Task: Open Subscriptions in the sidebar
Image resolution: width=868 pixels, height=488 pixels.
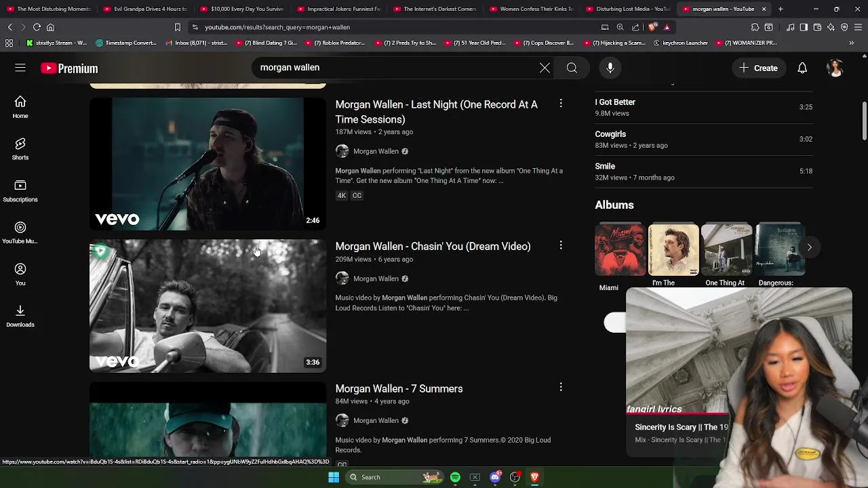Action: click(20, 190)
